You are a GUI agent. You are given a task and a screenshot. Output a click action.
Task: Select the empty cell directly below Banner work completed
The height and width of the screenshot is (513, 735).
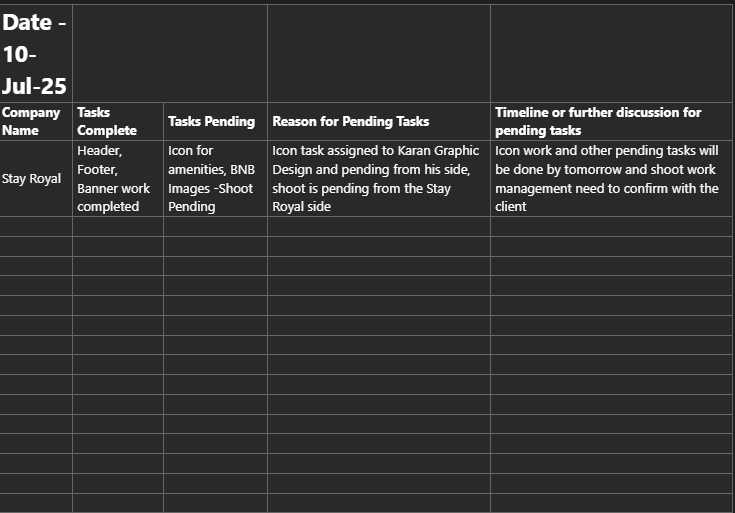[x=118, y=226]
